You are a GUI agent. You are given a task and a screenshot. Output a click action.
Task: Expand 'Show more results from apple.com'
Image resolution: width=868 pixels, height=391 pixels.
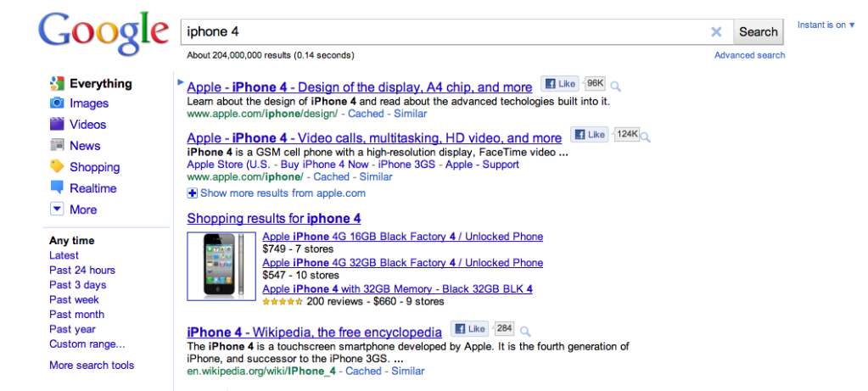pyautogui.click(x=192, y=193)
